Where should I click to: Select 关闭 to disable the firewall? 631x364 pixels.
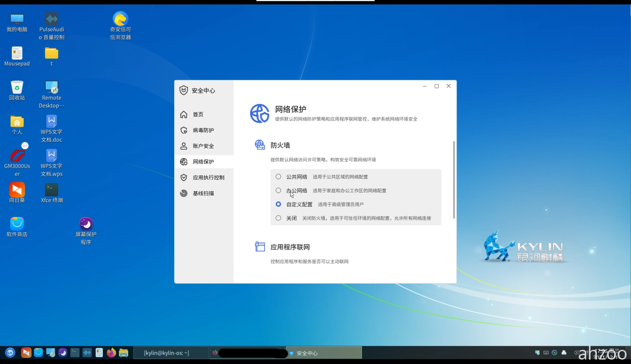tap(278, 218)
